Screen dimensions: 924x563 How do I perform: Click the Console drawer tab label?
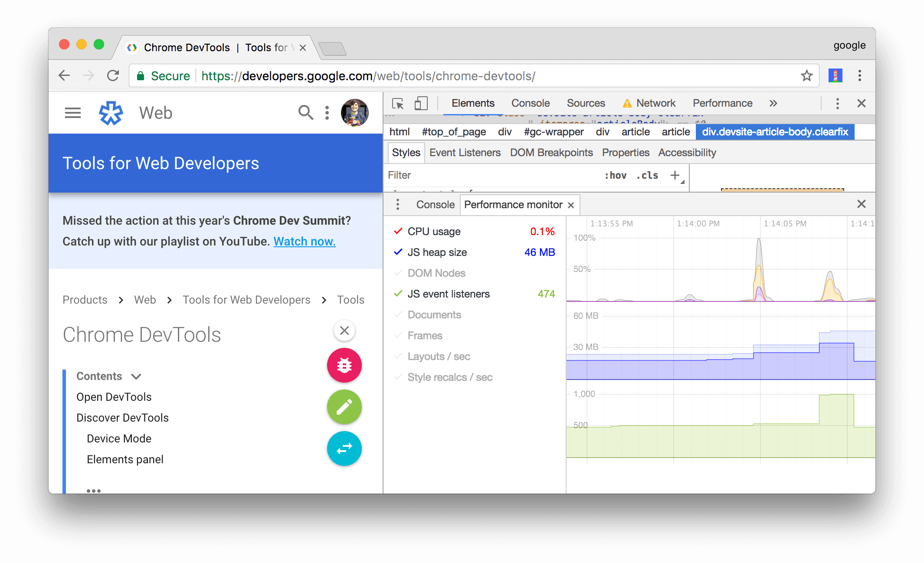pyautogui.click(x=435, y=205)
